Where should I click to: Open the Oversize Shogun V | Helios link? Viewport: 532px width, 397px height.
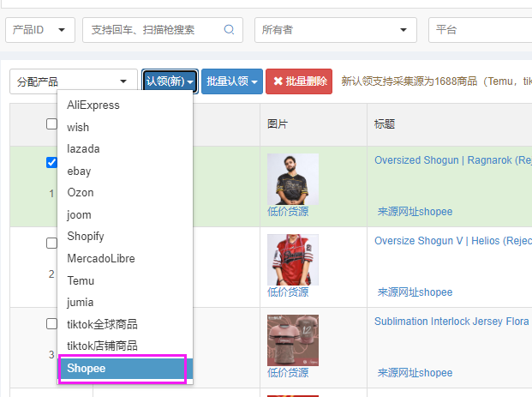point(453,241)
